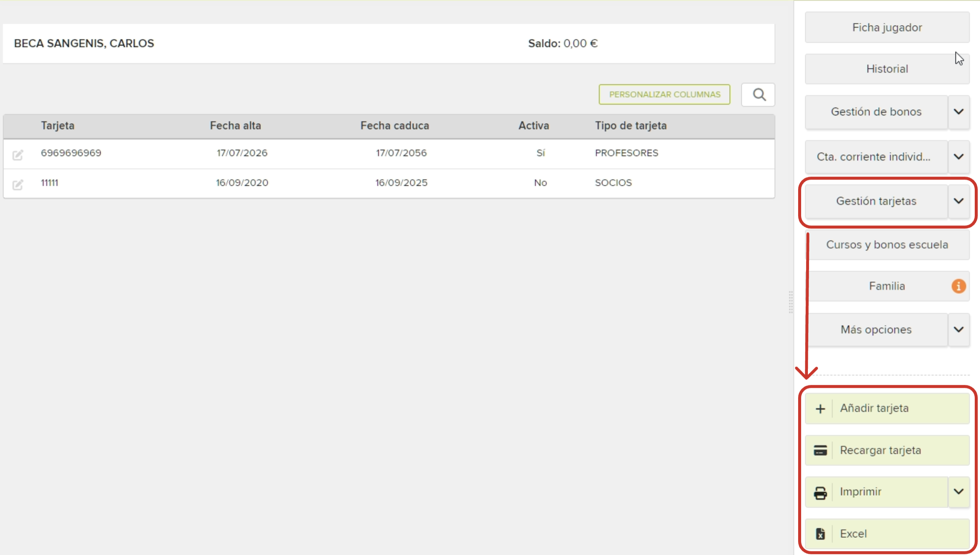Screen dimensions: 980x555
Task: Open Gestión tarjetas section
Action: [x=876, y=201]
